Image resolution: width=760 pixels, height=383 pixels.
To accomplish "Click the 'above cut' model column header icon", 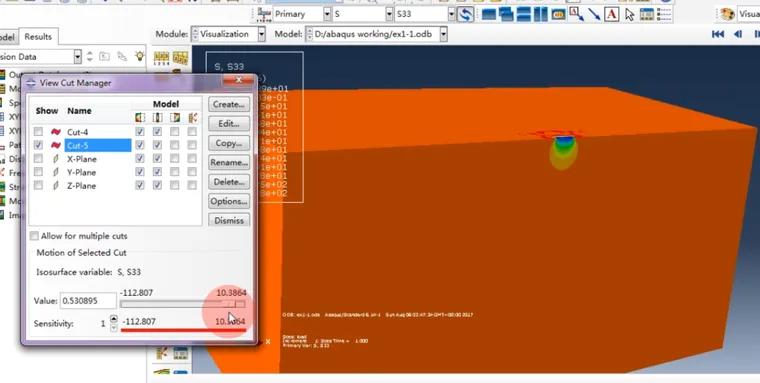I will (x=174, y=117).
